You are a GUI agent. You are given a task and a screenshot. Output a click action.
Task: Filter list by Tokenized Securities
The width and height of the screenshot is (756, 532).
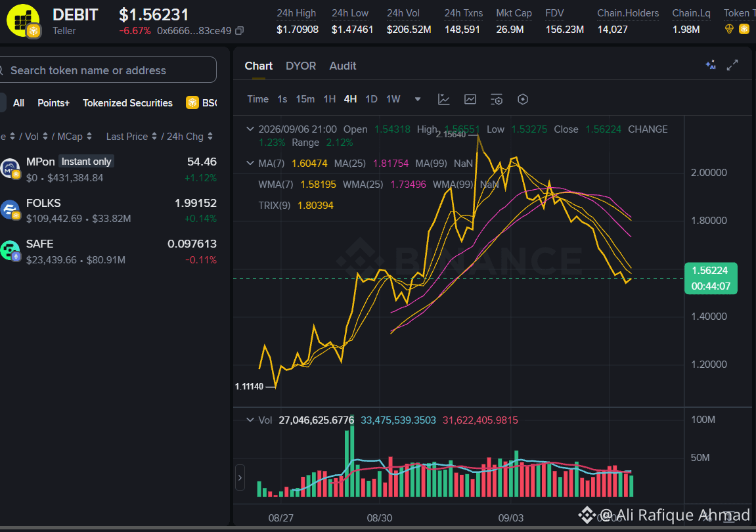[x=128, y=103]
